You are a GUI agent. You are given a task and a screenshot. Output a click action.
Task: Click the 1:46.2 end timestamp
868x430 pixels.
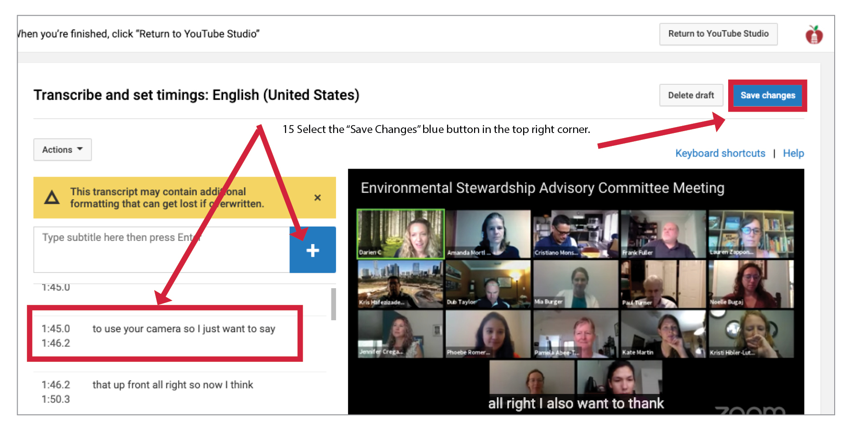tap(56, 343)
